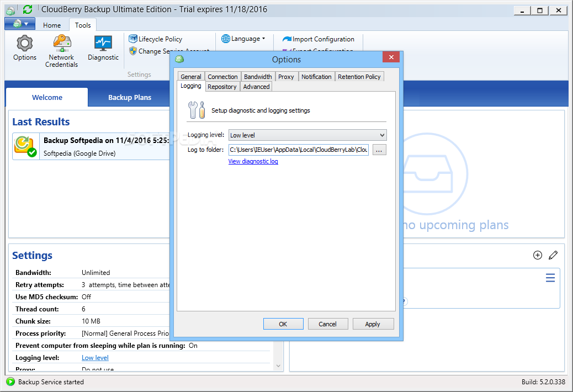Launch the Diagnostic tool
Image resolution: width=573 pixels, height=392 pixels.
point(103,48)
